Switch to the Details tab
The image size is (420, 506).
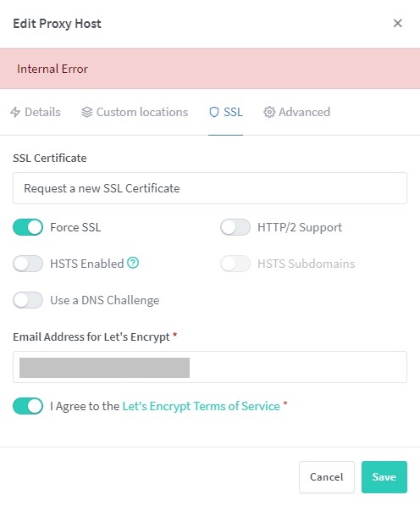point(36,112)
